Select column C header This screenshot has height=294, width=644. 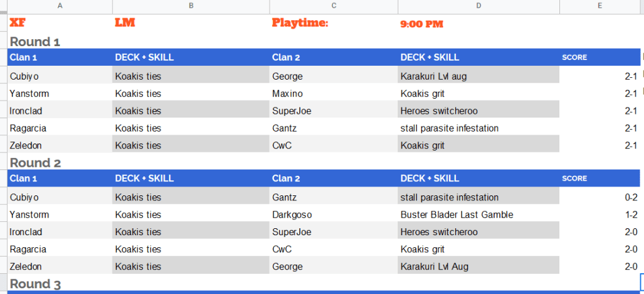click(333, 6)
